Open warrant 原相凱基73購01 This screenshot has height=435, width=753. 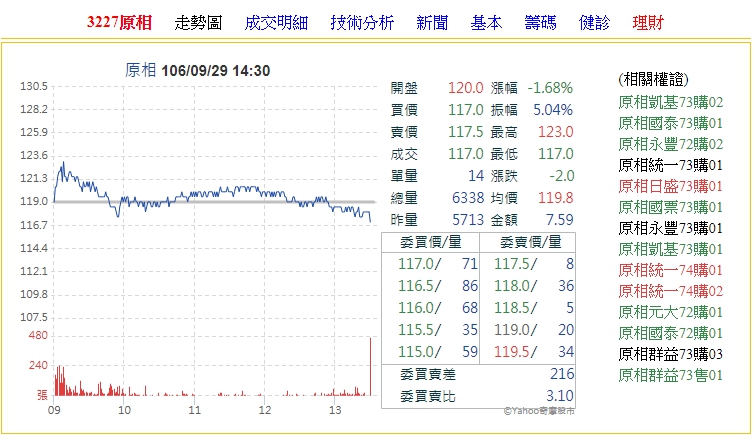(x=670, y=249)
